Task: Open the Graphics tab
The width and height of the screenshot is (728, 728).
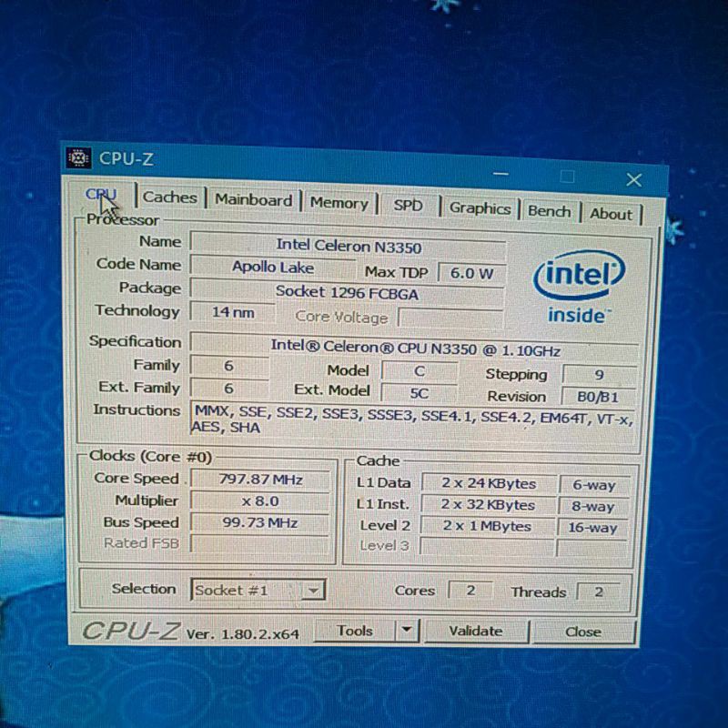Action: pos(480,208)
